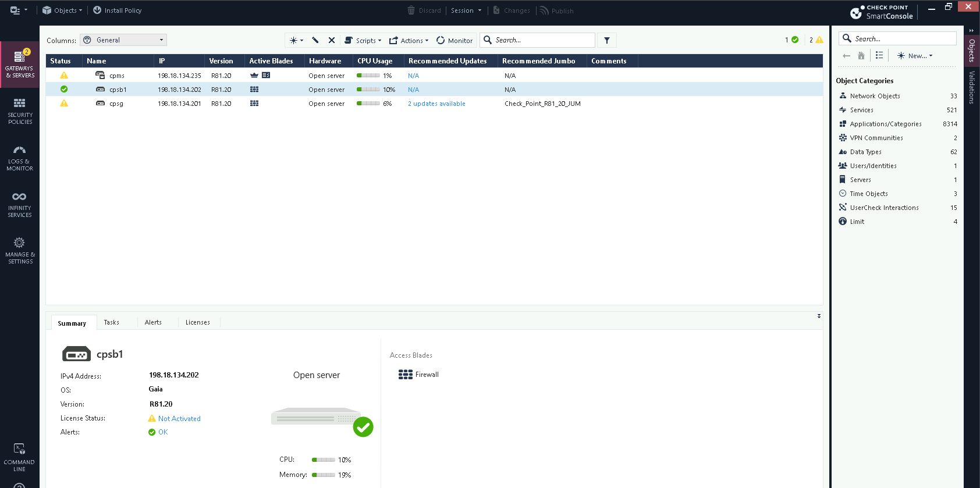The width and height of the screenshot is (980, 488).
Task: Click the delete X icon in the toolbar
Action: [332, 40]
